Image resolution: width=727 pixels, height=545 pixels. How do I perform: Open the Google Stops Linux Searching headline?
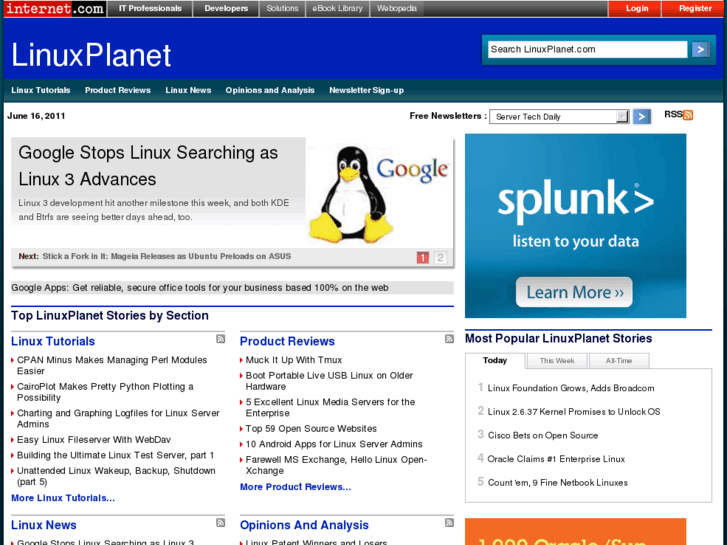pyautogui.click(x=148, y=166)
